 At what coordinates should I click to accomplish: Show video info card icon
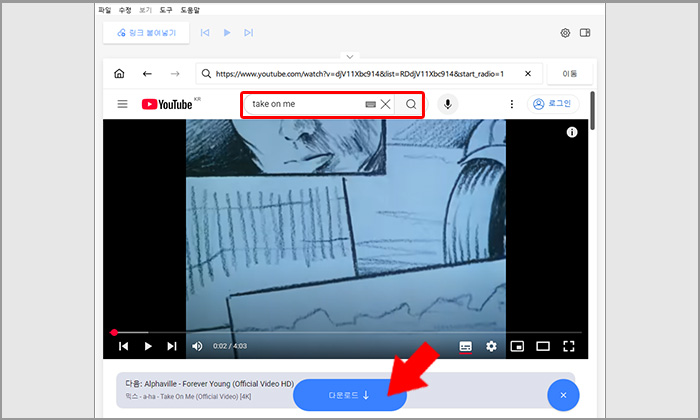point(572,132)
